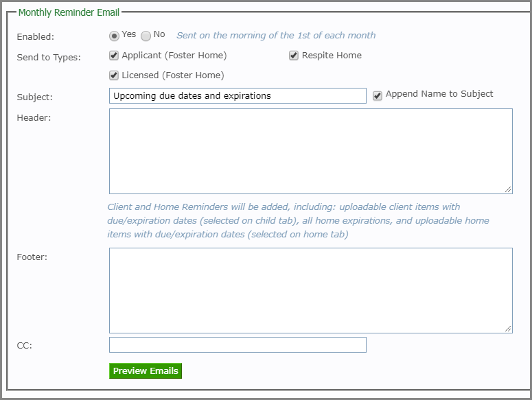Click the Footer text area resize grip
Screen dimensions: 532x400
[x=508, y=329]
